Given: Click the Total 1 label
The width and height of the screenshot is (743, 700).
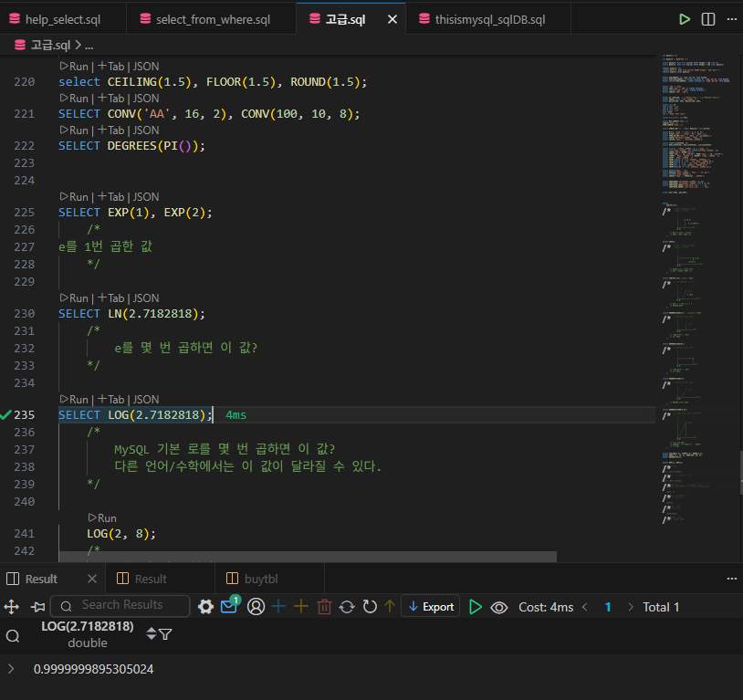Looking at the screenshot, I should [661, 607].
